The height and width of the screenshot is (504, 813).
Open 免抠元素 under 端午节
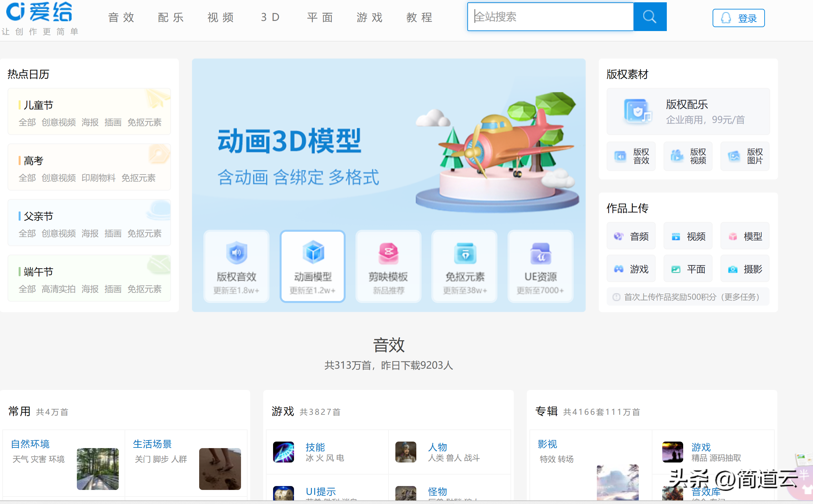(145, 289)
